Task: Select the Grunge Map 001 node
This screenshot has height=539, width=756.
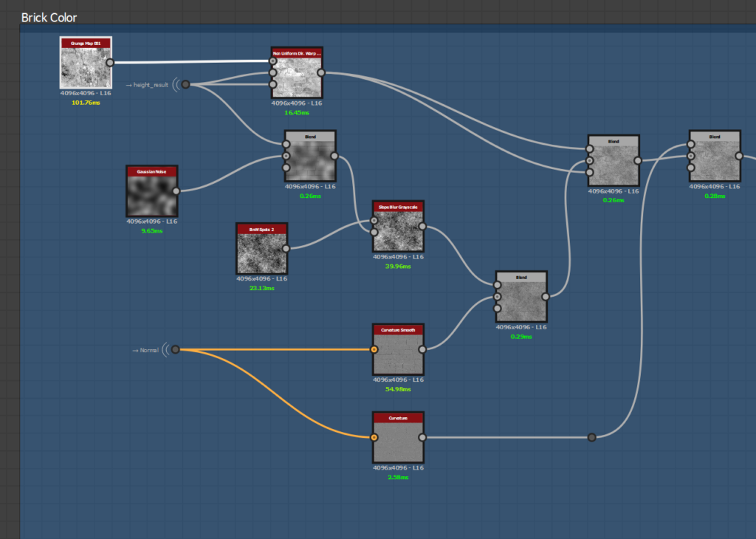Action: tap(86, 63)
